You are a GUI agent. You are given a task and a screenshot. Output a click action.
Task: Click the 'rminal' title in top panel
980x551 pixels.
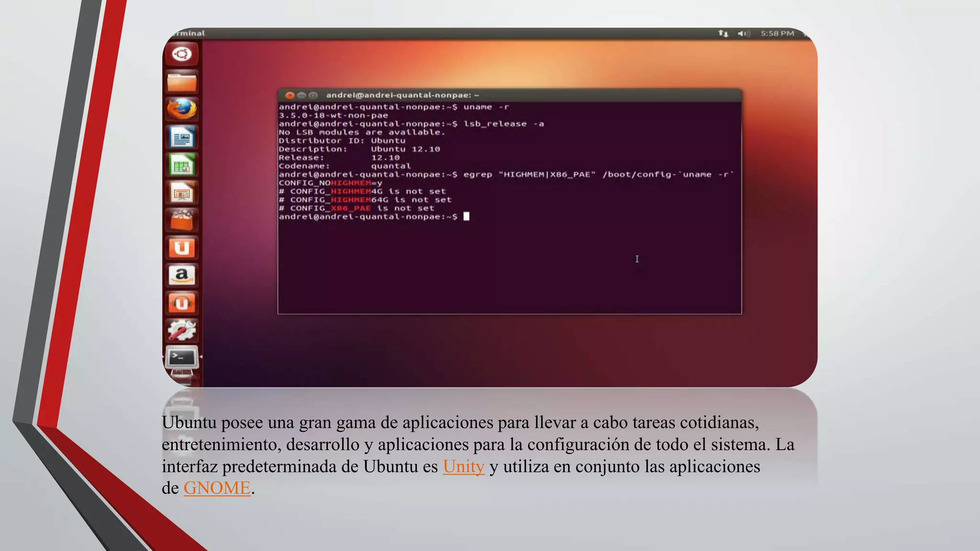[x=189, y=33]
